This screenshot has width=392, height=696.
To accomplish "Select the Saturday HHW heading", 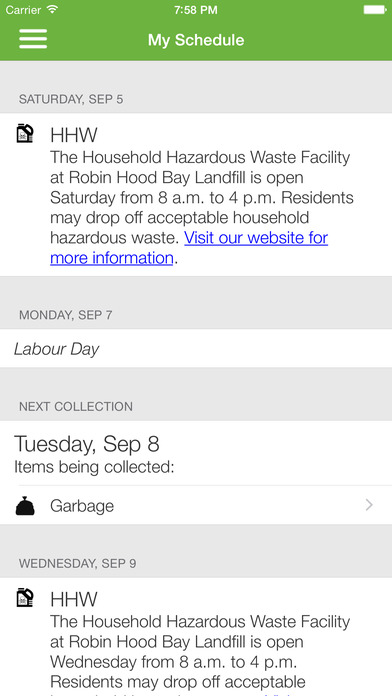I will [x=74, y=135].
